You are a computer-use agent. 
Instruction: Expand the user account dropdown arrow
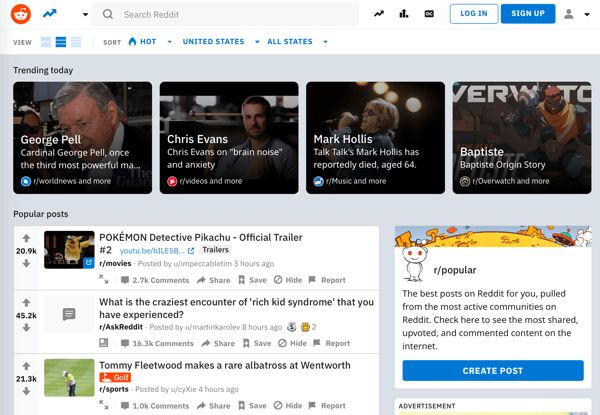pyautogui.click(x=587, y=15)
